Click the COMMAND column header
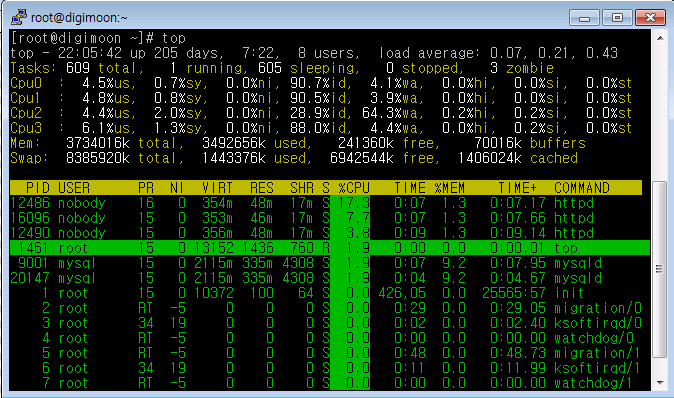The image size is (674, 398). [582, 188]
